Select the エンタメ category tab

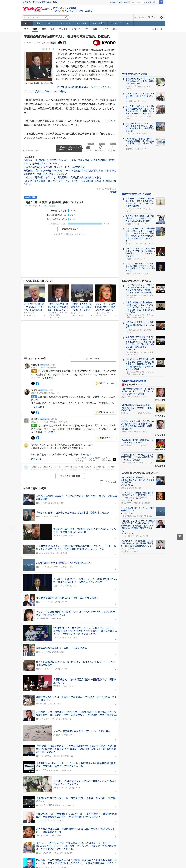pos(63,29)
